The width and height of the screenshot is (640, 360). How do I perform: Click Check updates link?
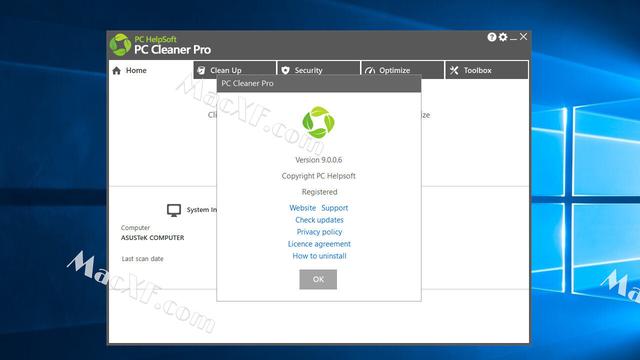pos(319,220)
